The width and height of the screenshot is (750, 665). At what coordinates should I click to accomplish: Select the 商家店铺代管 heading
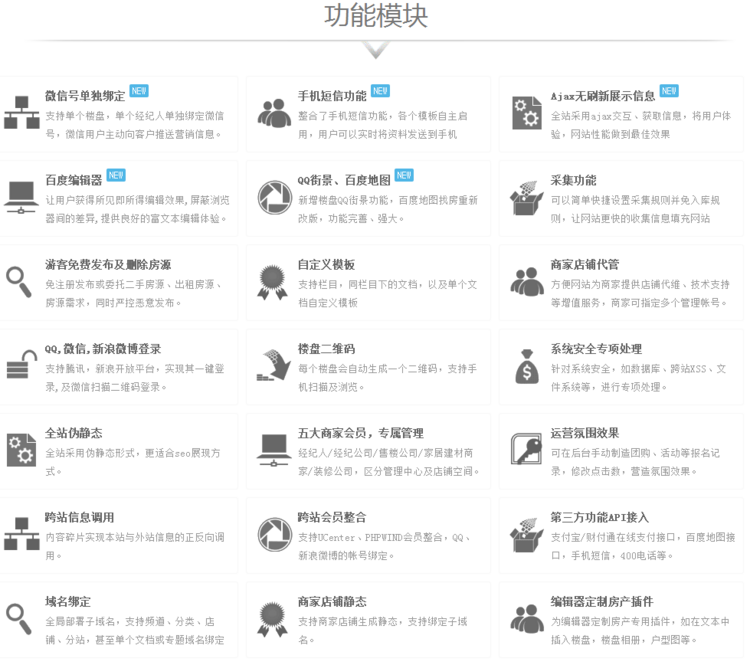click(x=585, y=265)
